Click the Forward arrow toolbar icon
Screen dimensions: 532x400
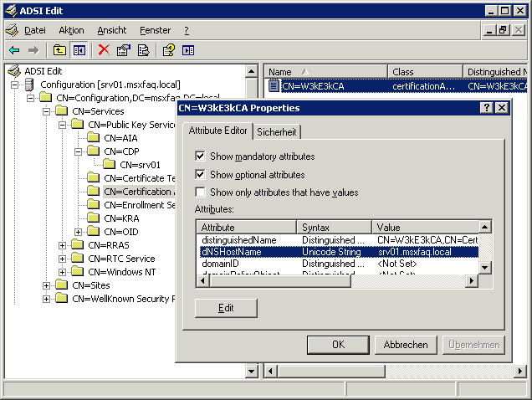tap(33, 50)
